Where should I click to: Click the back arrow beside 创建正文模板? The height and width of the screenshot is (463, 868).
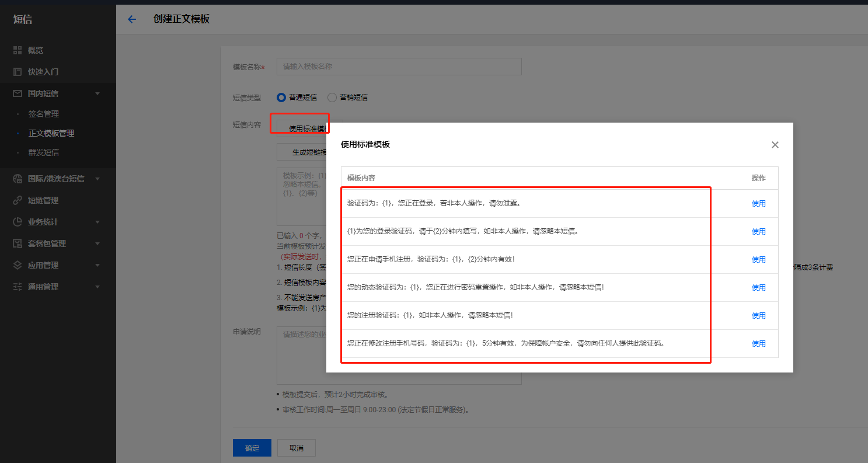pos(132,19)
